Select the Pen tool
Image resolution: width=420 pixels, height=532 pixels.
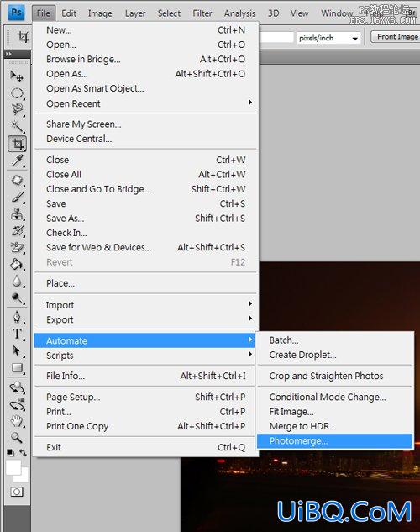(17, 317)
